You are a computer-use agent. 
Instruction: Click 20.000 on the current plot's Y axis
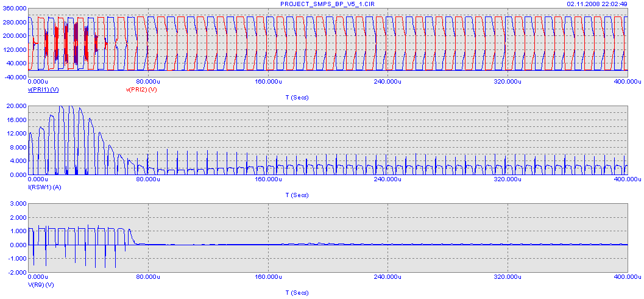pos(16,106)
